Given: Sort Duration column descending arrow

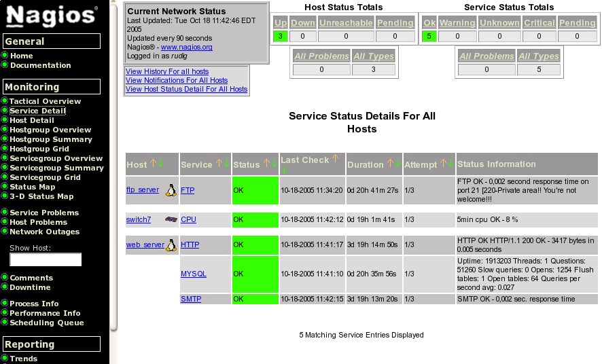Looking at the screenshot, I should [397, 163].
